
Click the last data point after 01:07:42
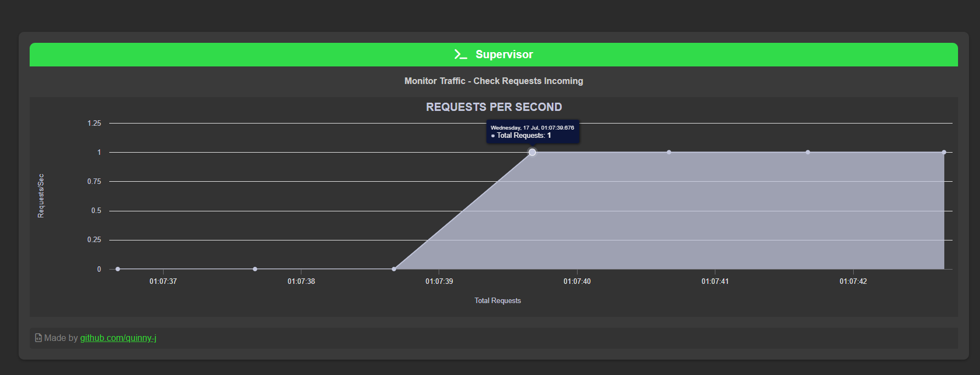coord(944,152)
